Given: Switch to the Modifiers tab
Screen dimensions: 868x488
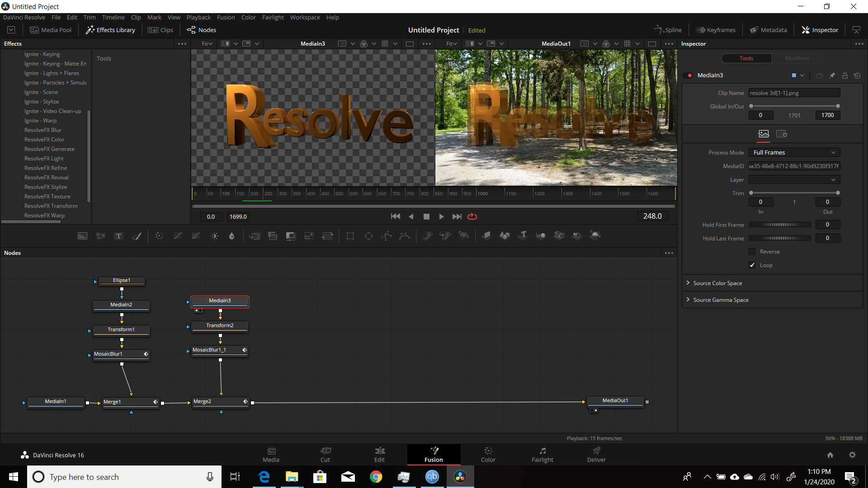Looking at the screenshot, I should pos(797,58).
